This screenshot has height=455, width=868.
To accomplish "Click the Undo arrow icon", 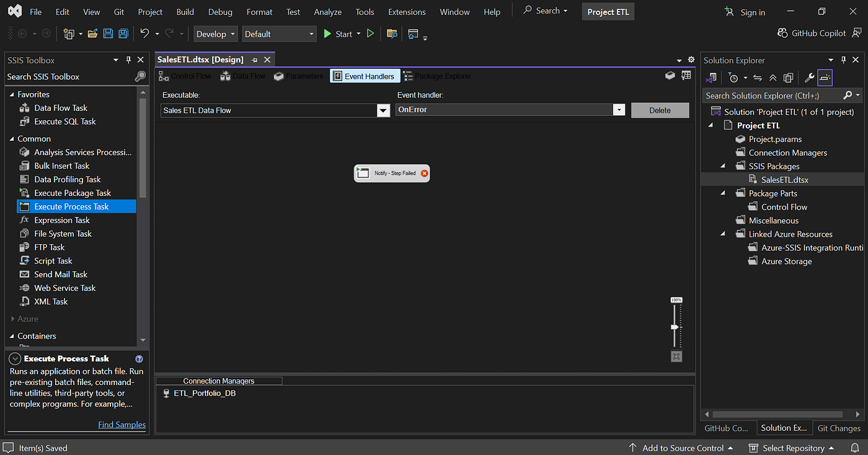I will pyautogui.click(x=144, y=33).
